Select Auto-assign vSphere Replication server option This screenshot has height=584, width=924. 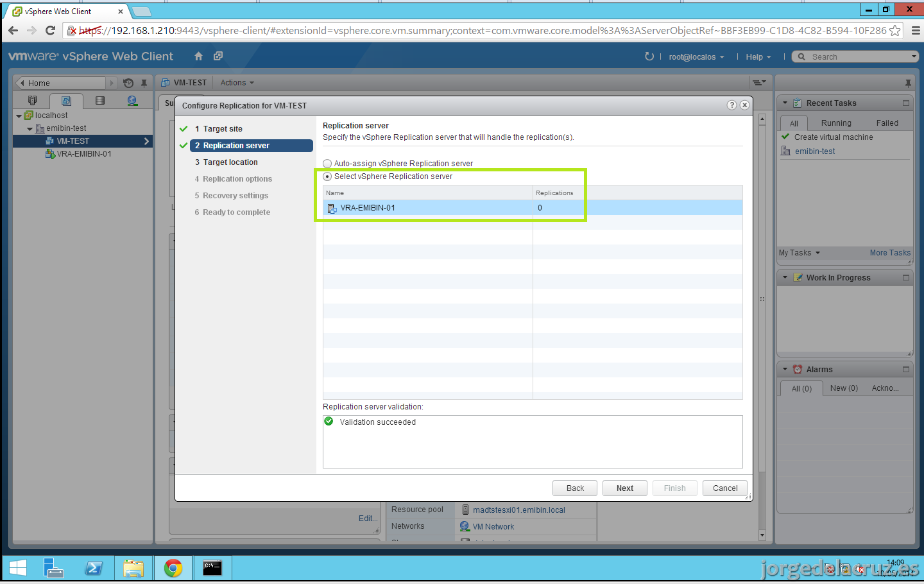327,164
